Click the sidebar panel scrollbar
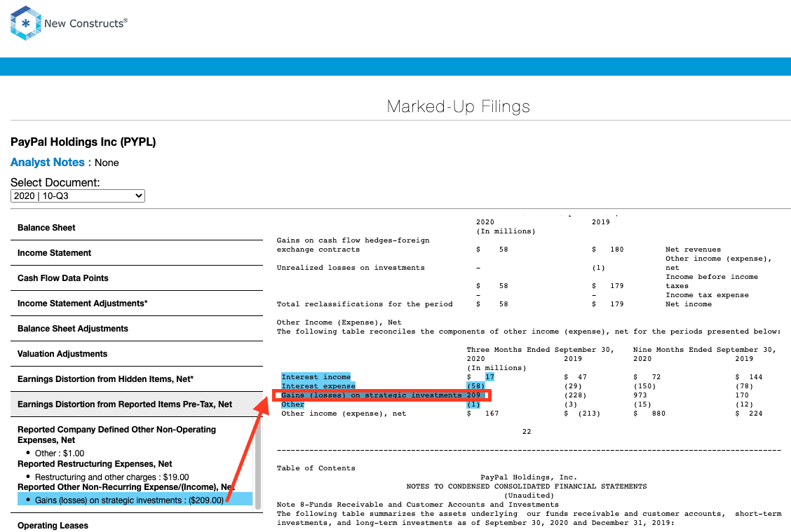The height and width of the screenshot is (532, 791). click(258, 464)
